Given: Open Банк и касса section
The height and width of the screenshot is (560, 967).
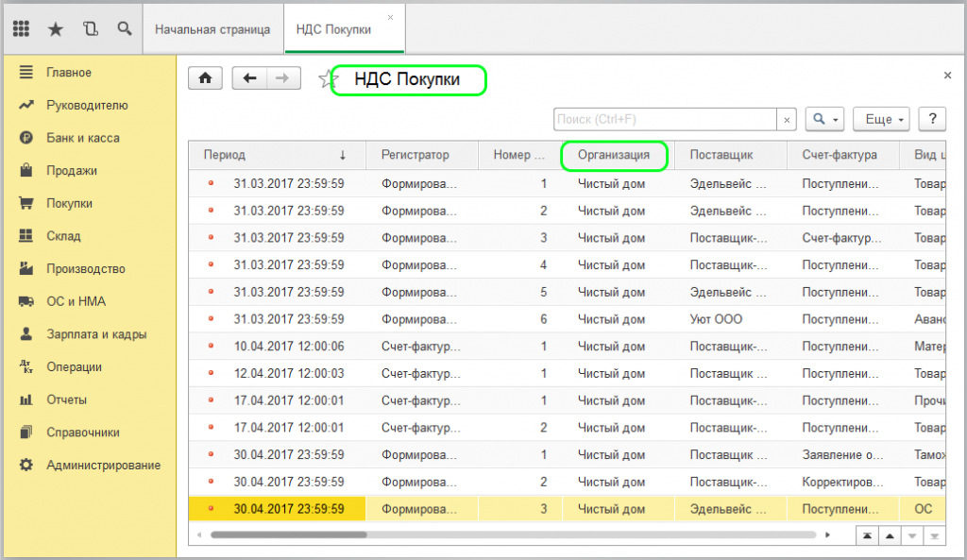Looking at the screenshot, I should pyautogui.click(x=83, y=138).
